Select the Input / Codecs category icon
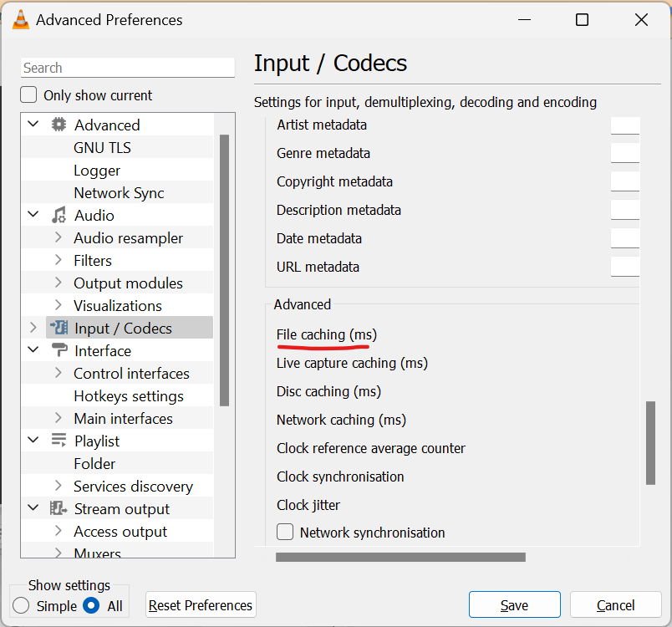This screenshot has width=672, height=627. pyautogui.click(x=61, y=328)
